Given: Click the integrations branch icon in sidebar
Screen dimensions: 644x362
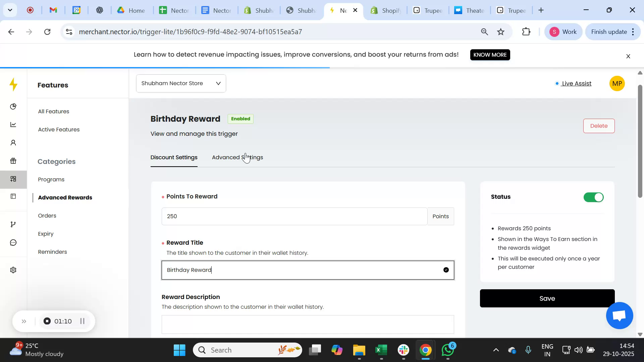Looking at the screenshot, I should (x=13, y=224).
